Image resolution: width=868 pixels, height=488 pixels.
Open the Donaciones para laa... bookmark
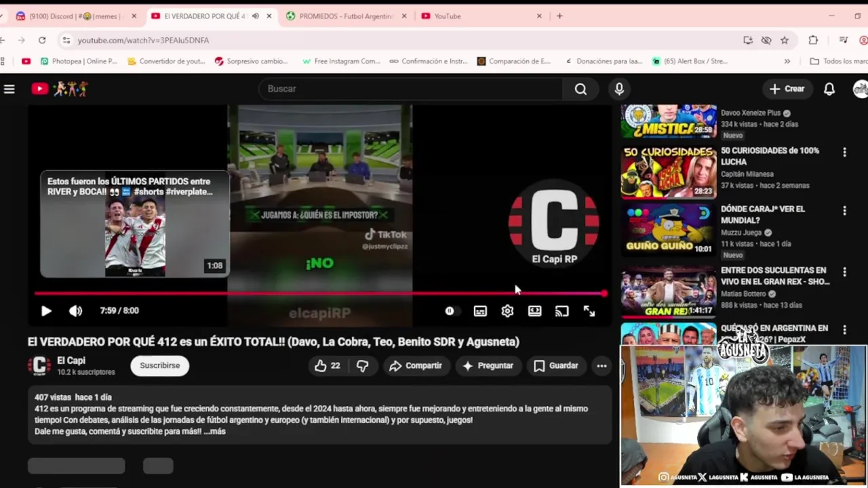tap(603, 61)
